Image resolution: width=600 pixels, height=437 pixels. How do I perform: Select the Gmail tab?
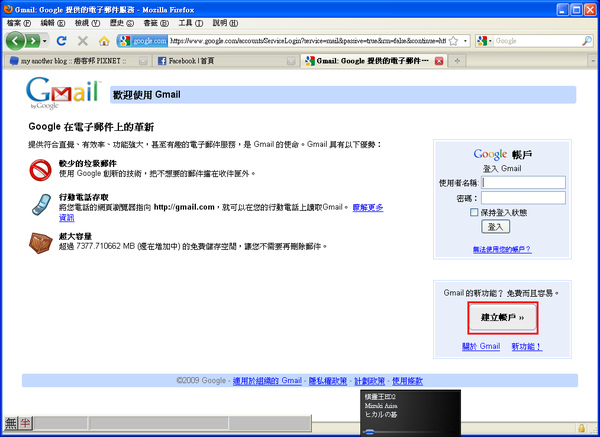coord(373,61)
